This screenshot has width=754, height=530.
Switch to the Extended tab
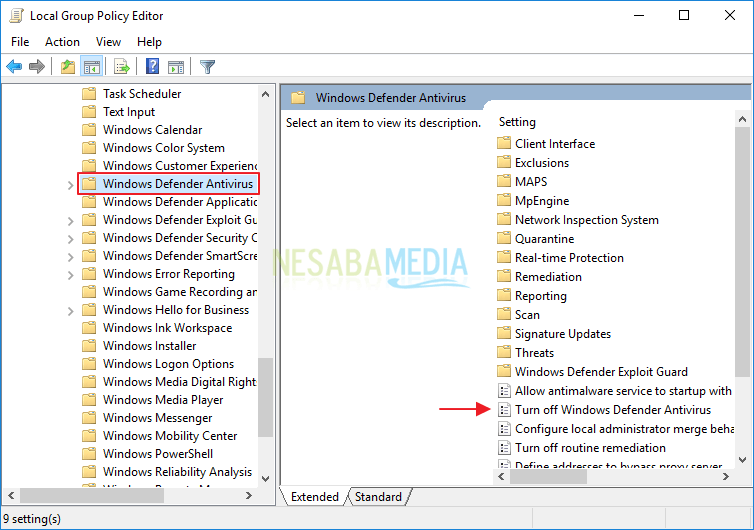(x=314, y=497)
